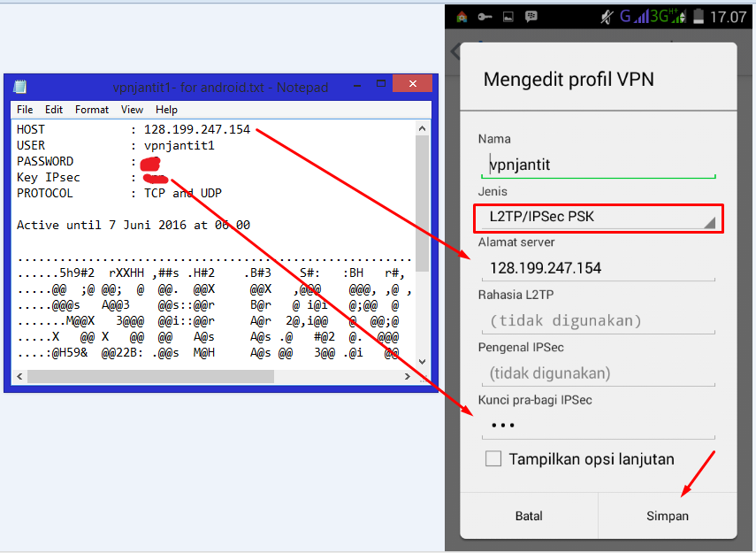Viewport: 756px width, 553px height.
Task: Enable Tampilkan opsi lanjutan checkbox
Action: [x=493, y=458]
